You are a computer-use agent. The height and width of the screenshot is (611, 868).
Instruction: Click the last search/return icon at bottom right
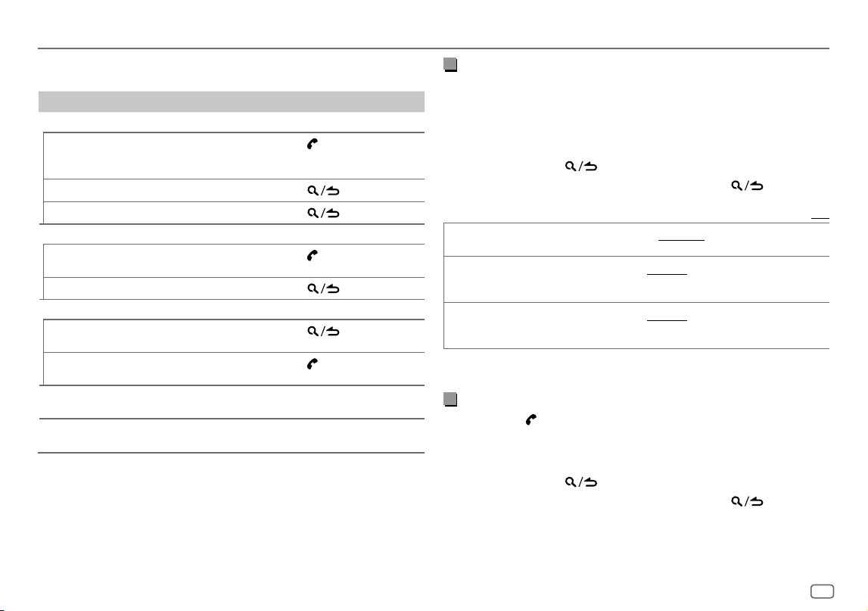coord(747,501)
